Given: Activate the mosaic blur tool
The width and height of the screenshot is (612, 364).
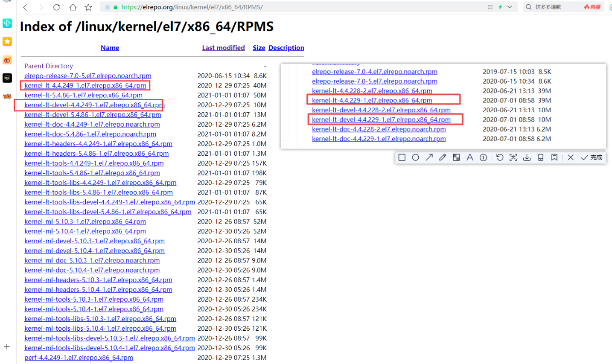Looking at the screenshot, I should 456,157.
